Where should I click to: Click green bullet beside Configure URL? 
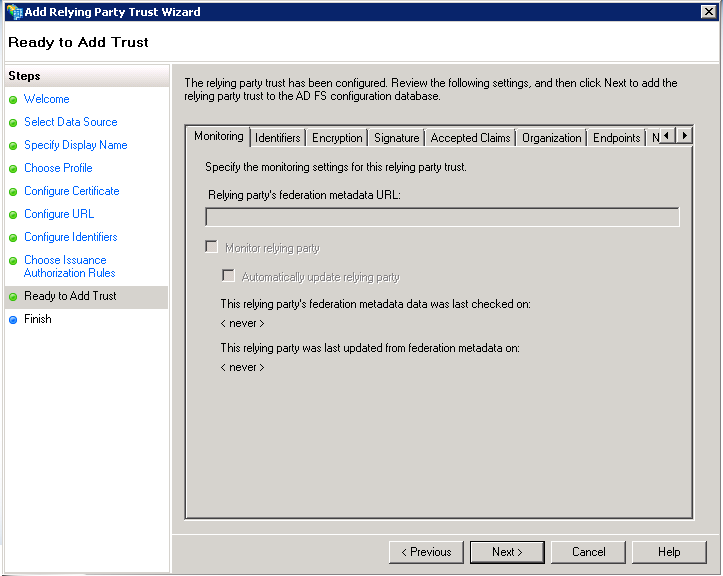point(13,215)
